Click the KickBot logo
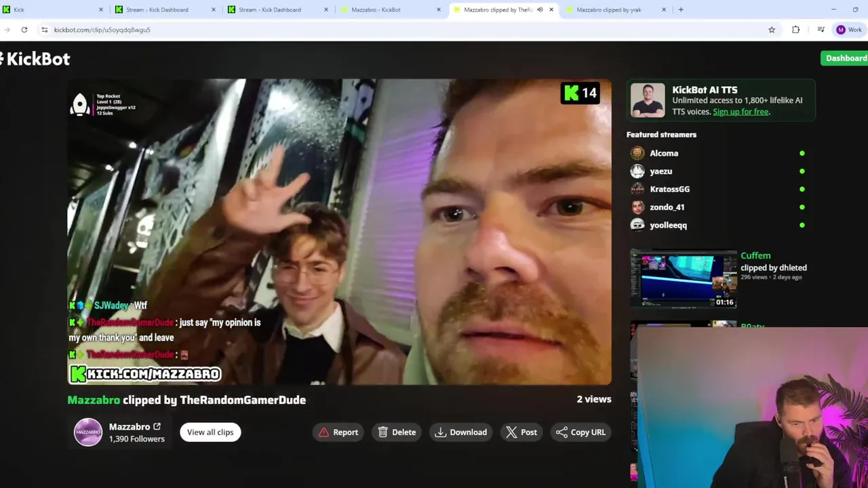This screenshot has width=868, height=488. click(35, 59)
